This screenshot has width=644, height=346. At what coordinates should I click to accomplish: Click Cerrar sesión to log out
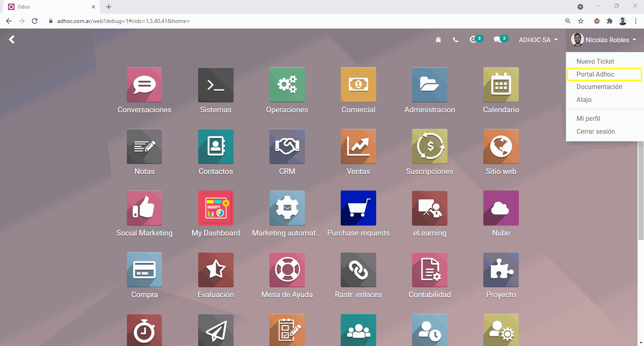[596, 131]
